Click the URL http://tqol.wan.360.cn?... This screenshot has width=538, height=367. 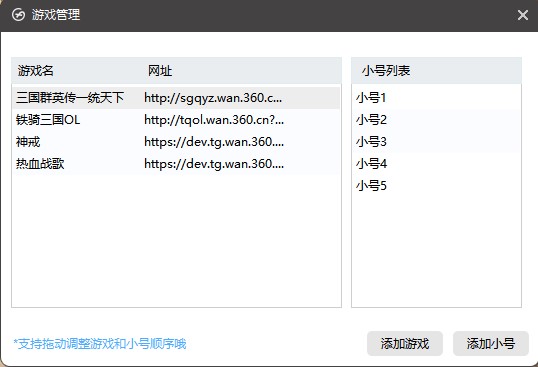214,120
